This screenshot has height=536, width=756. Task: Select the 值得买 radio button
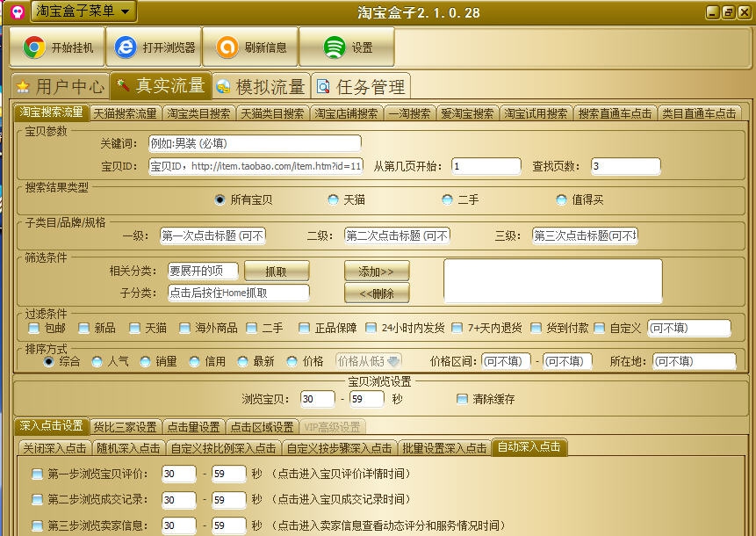coord(561,199)
